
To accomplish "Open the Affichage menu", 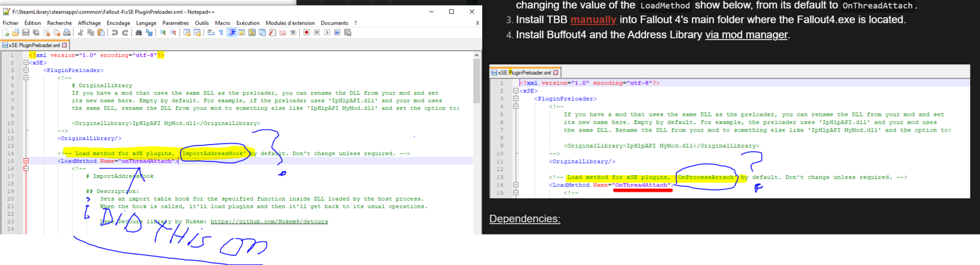I will coord(89,23).
